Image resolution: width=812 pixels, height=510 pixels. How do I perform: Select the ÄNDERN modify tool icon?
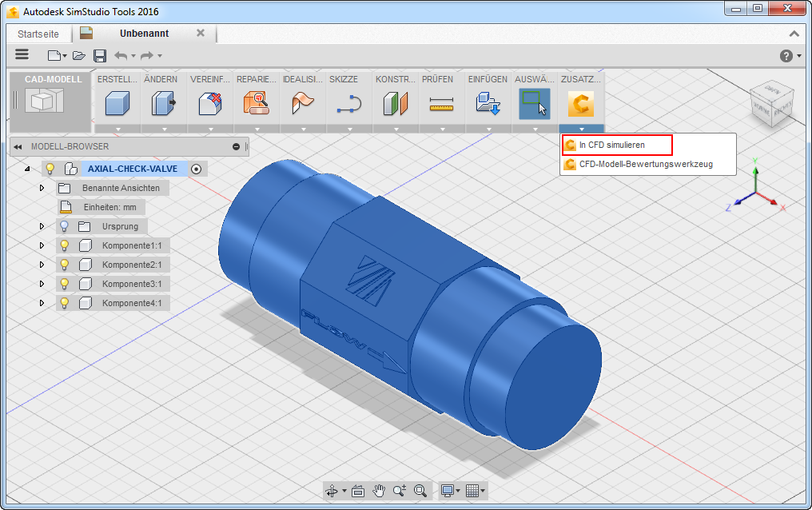(x=164, y=103)
